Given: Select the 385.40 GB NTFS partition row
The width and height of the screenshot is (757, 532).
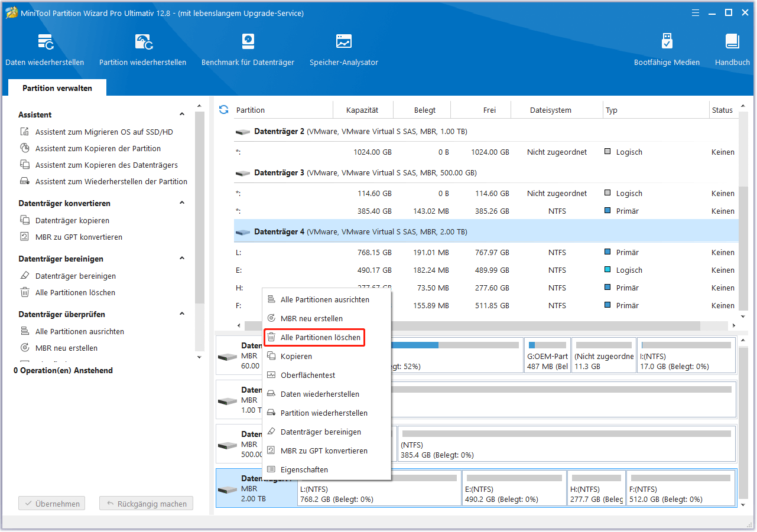Looking at the screenshot, I should 486,211.
